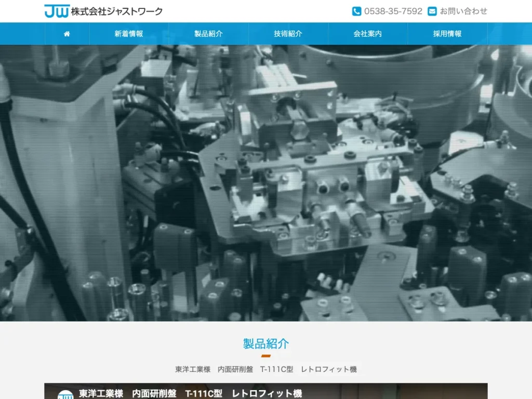Click the video channel avatar icon

pos(65,395)
